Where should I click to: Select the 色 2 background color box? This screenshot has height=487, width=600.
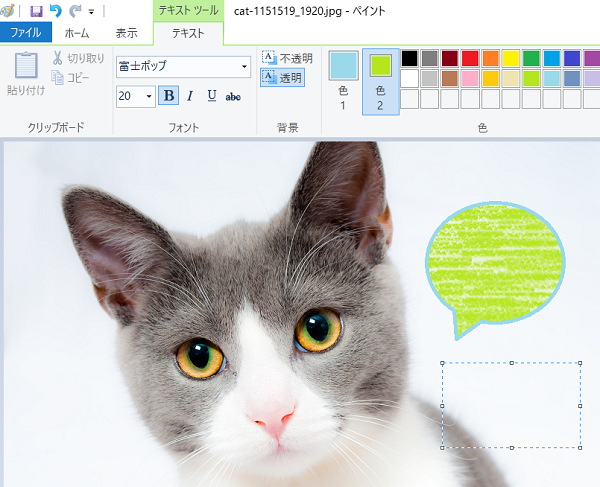[380, 81]
